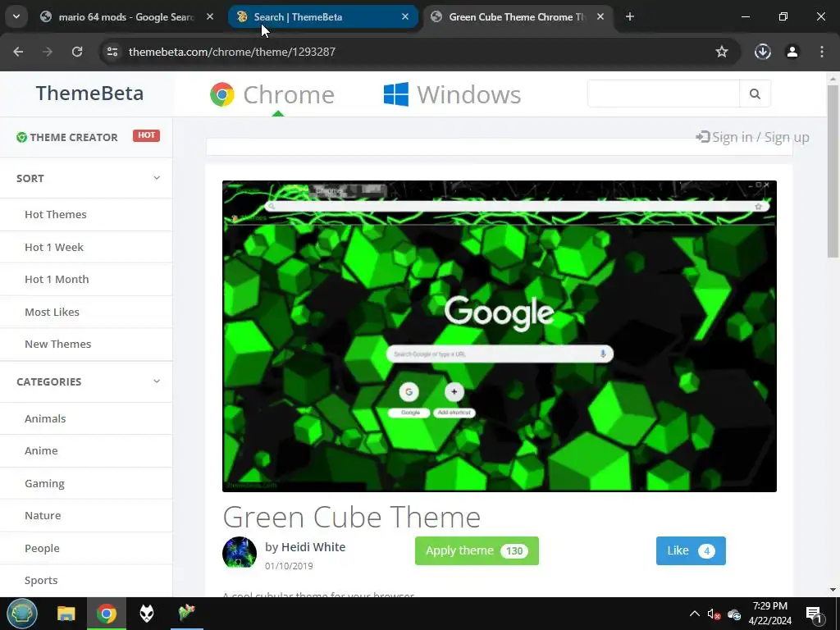Open the Windows Start button
The height and width of the screenshot is (630, 840).
click(22, 614)
